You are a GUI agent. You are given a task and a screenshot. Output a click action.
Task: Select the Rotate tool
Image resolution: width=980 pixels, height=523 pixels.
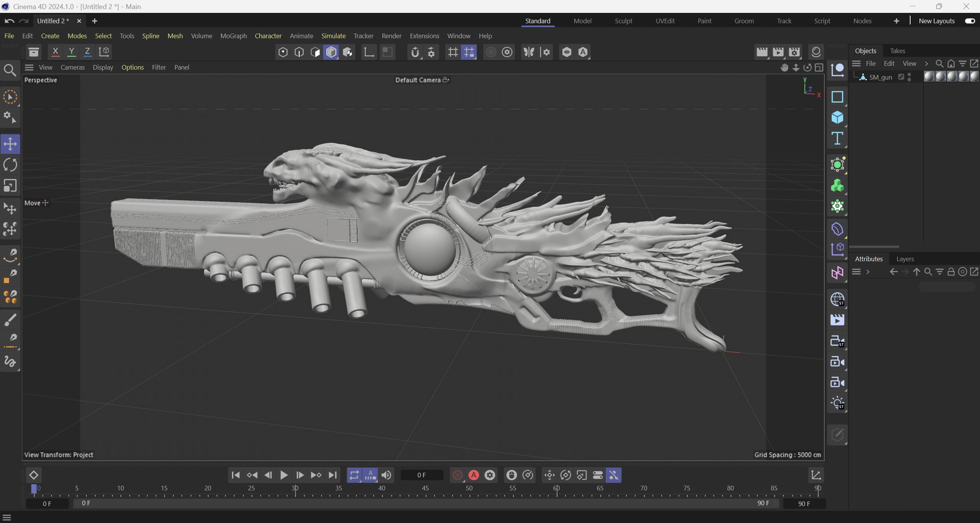pyautogui.click(x=10, y=165)
